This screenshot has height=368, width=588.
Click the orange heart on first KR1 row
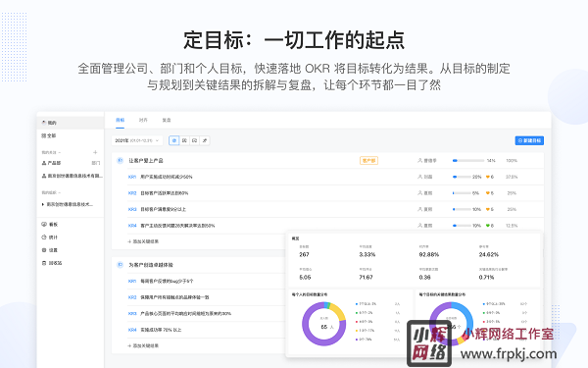(x=488, y=177)
